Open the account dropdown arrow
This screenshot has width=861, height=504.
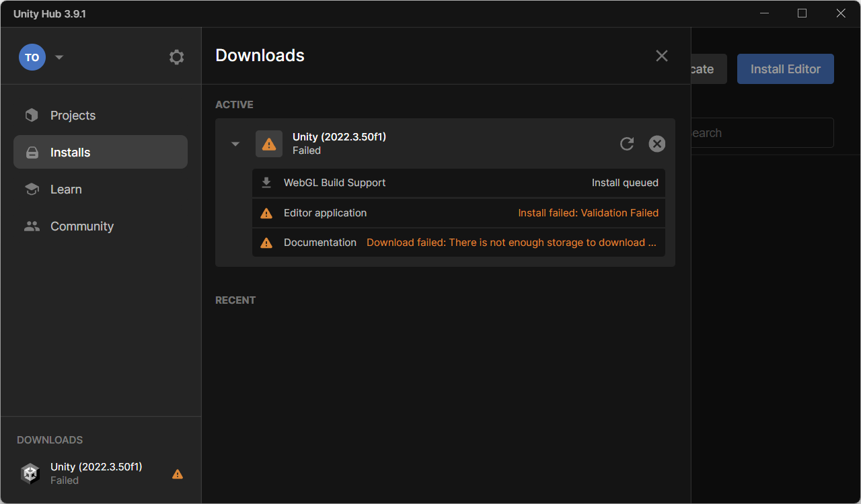59,57
